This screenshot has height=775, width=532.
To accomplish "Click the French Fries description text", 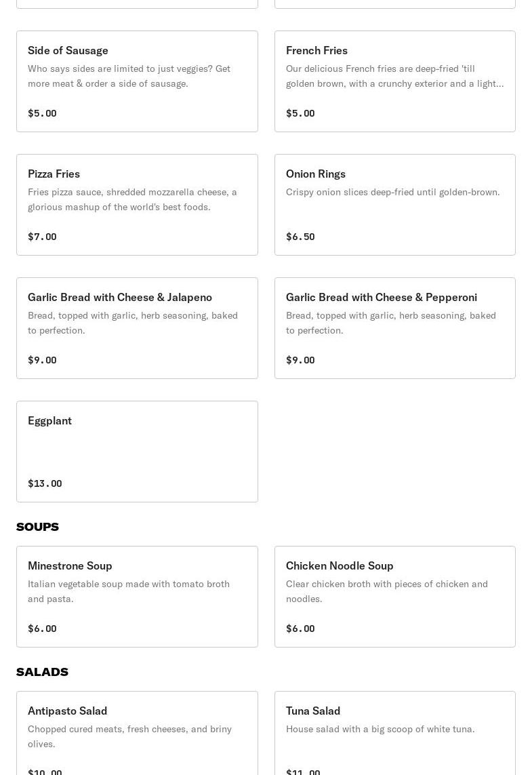I will (x=394, y=76).
